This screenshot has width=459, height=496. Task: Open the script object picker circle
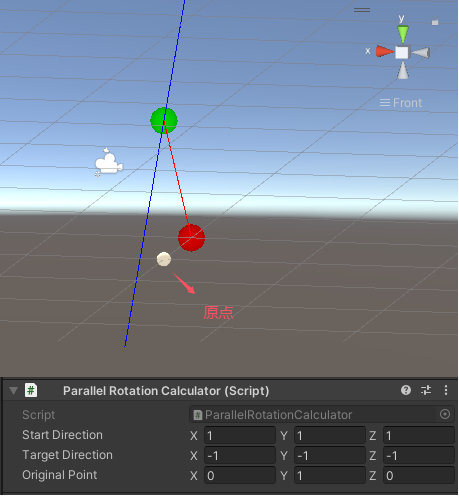point(445,414)
